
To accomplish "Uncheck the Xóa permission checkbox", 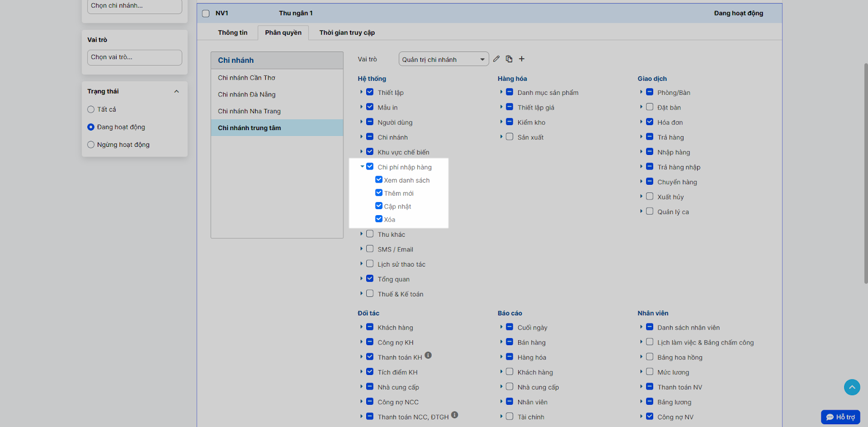I will (x=379, y=219).
